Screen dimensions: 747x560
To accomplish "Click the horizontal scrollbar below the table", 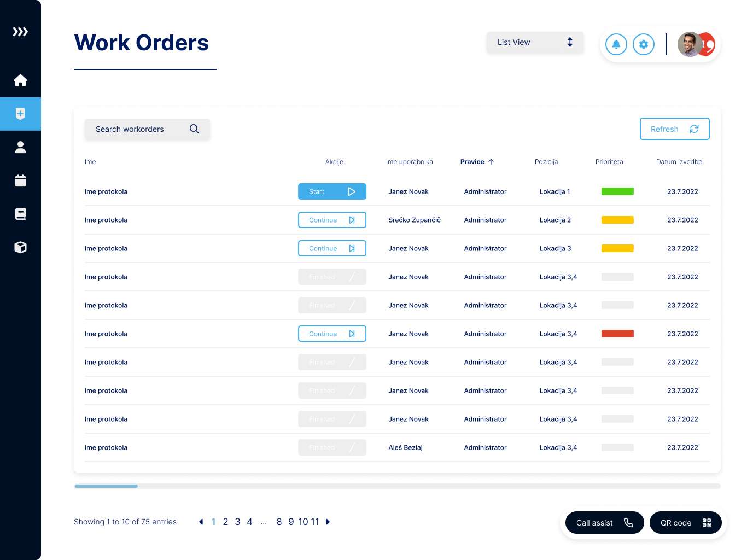I will [x=397, y=486].
